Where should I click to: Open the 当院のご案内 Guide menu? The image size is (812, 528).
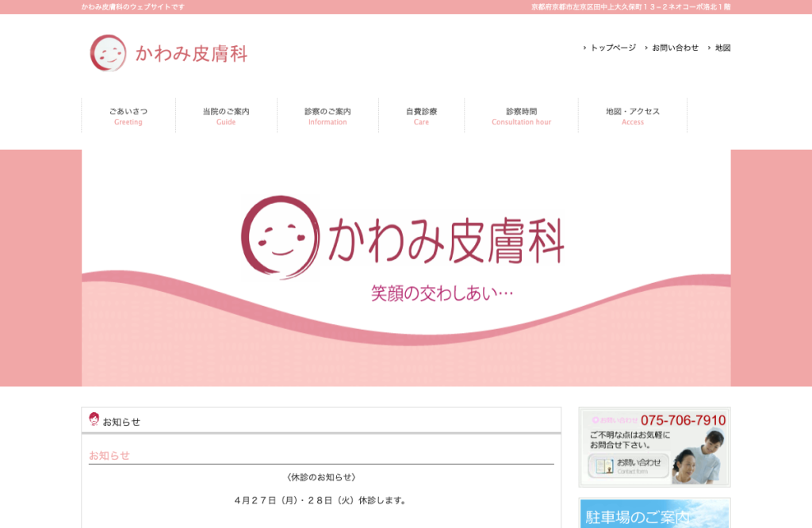(226, 116)
